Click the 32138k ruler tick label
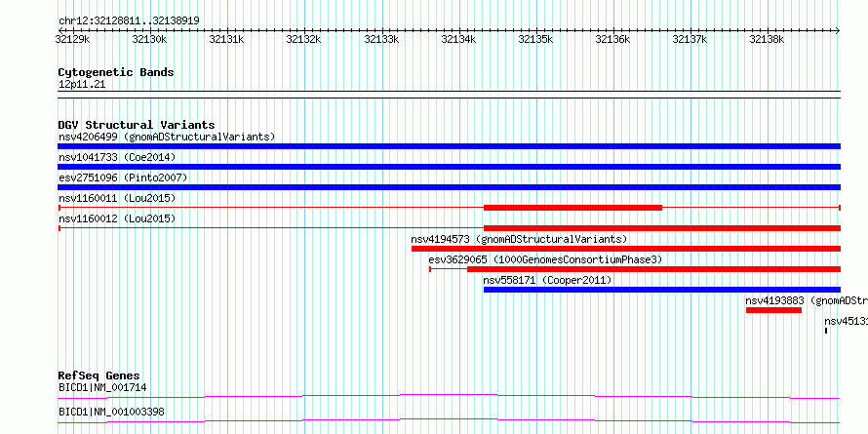 coord(767,39)
